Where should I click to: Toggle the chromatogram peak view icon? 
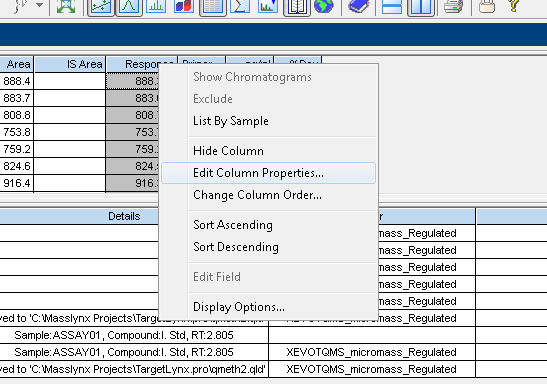(x=129, y=6)
